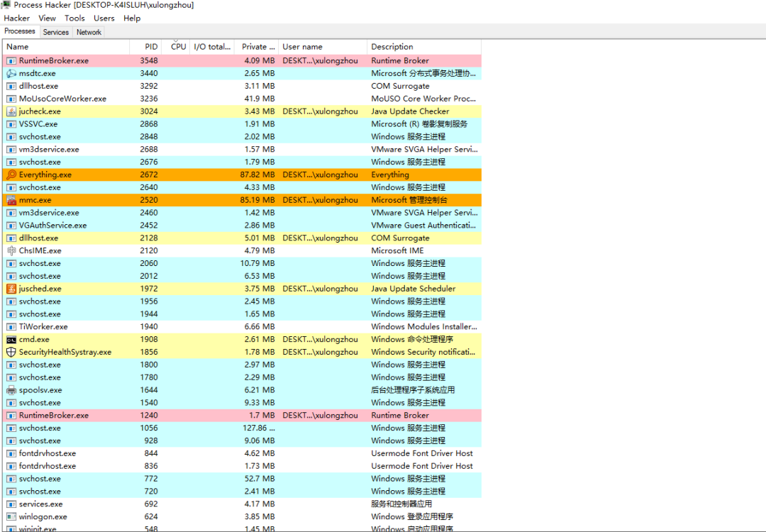766x532 pixels.
Task: Sort by the Private bytes column header
Action: 257,47
